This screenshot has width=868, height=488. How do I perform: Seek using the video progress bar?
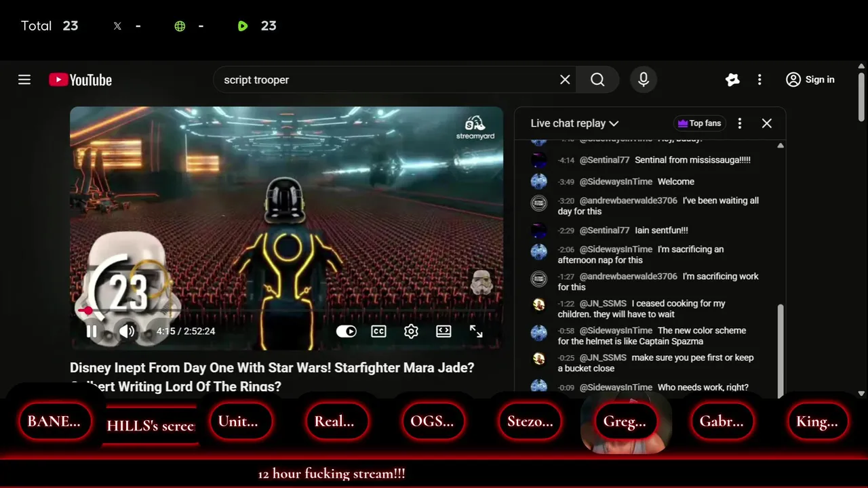[286, 310]
